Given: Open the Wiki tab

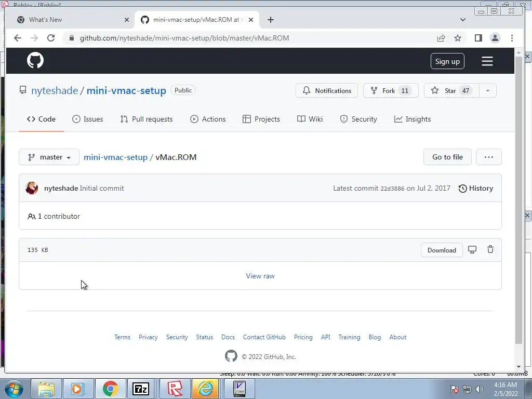Looking at the screenshot, I should click(x=310, y=119).
